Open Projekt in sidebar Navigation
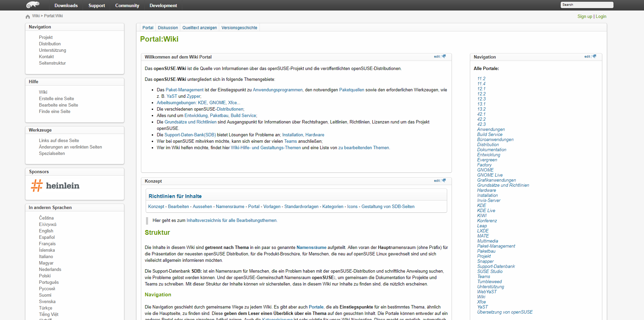 click(x=46, y=38)
